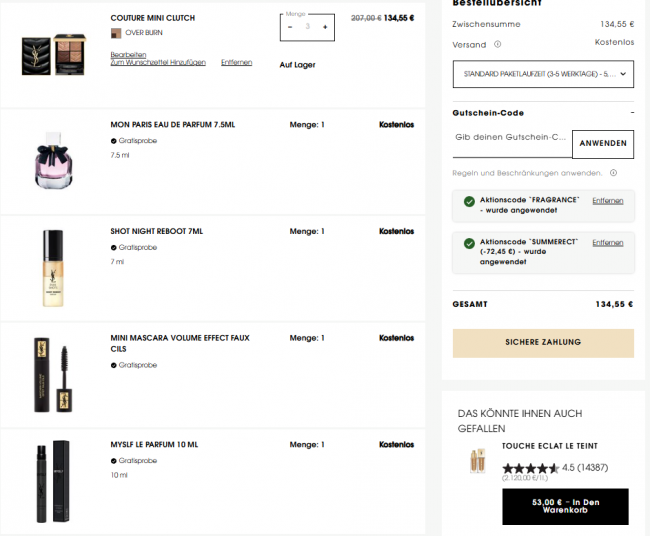This screenshot has height=536, width=650.
Task: Click the Versand info icon
Action: (497, 44)
